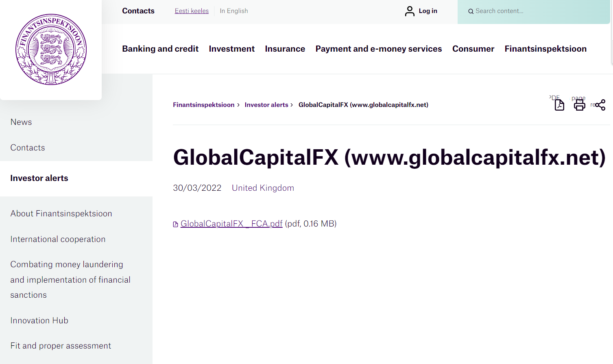Viewport: 613px width, 364px height.
Task: Open the Contacts link in top bar
Action: pyautogui.click(x=138, y=11)
